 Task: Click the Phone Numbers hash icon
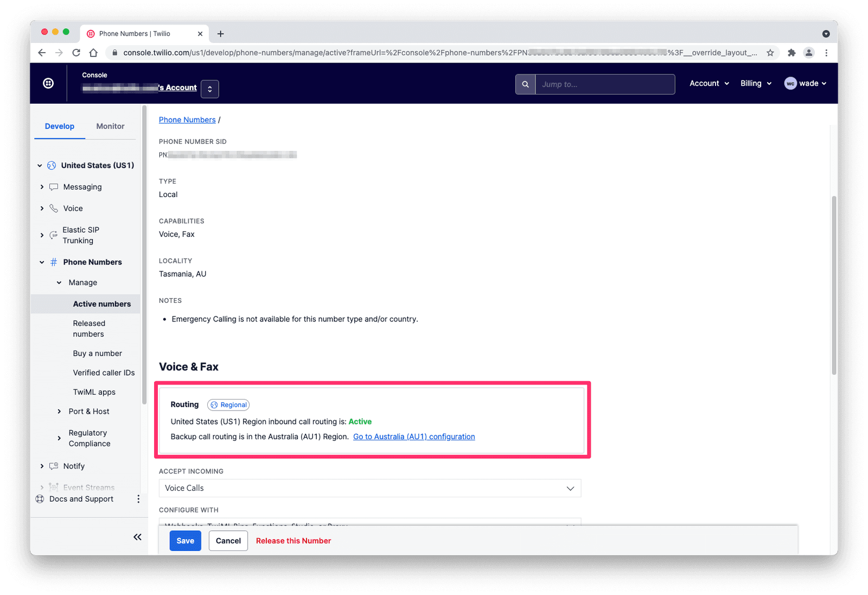coord(53,262)
